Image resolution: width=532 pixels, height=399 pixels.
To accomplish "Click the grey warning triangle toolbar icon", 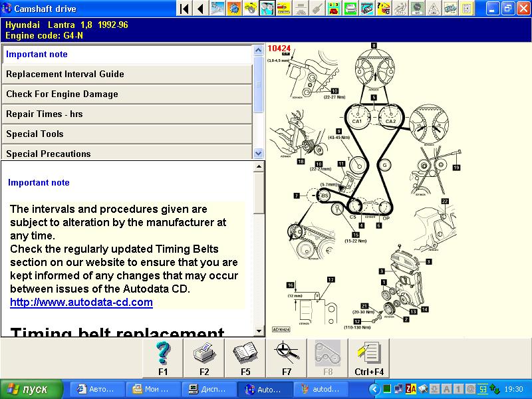I will pos(434,8).
